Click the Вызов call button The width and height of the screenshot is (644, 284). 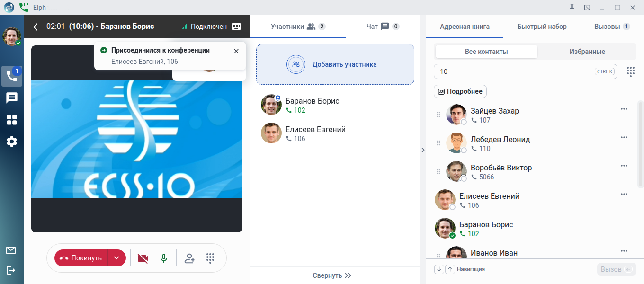point(617,269)
